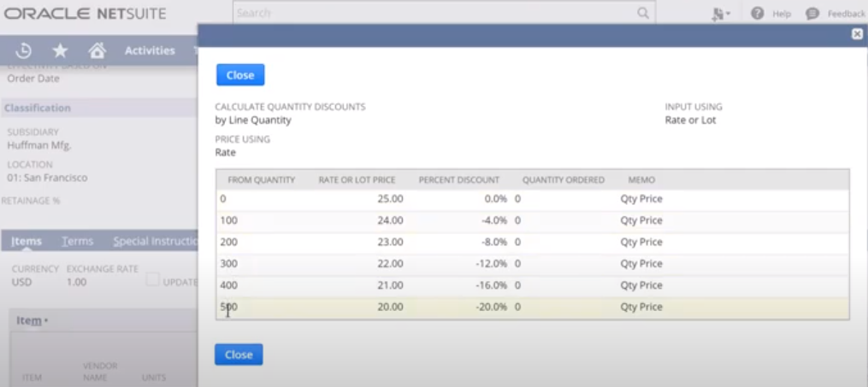The image size is (868, 387).
Task: Click the Oracle NetSuite logo
Action: 86,14
